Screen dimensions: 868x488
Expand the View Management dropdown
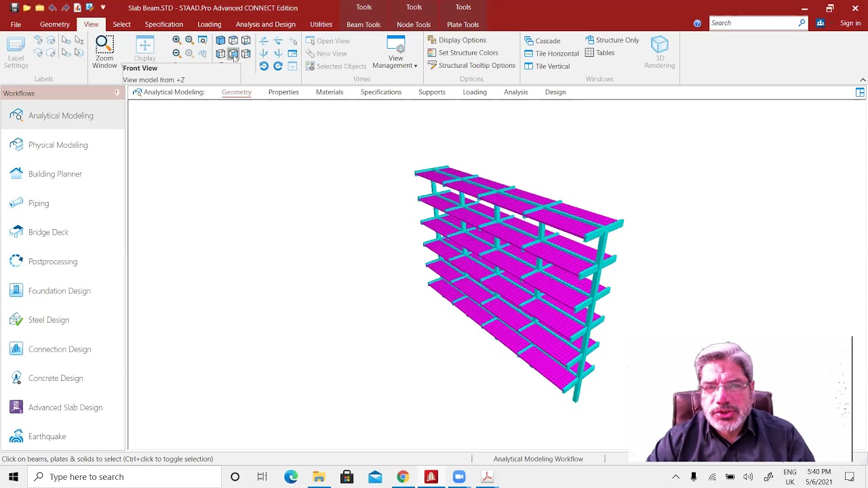[x=395, y=53]
